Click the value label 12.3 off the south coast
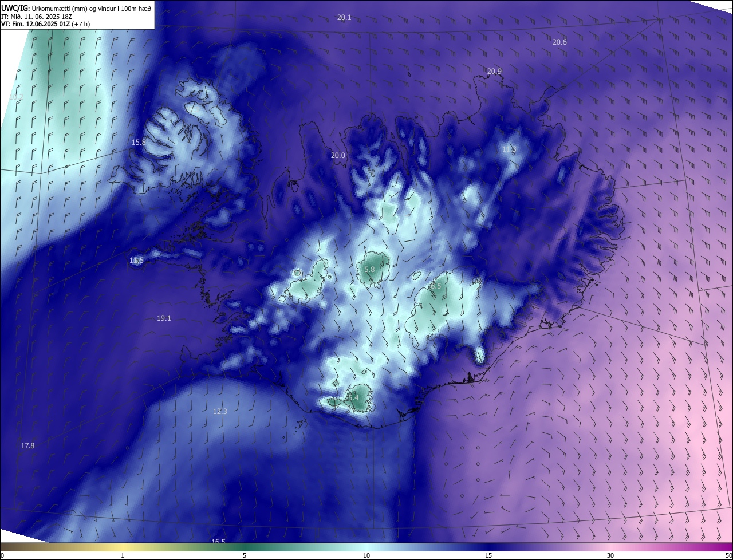This screenshot has height=560, width=733. (x=220, y=411)
